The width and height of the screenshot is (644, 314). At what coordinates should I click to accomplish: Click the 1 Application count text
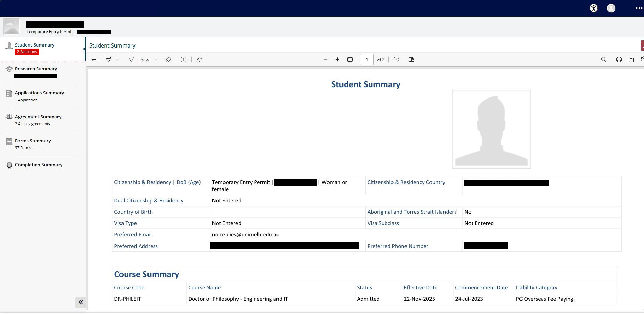(26, 100)
